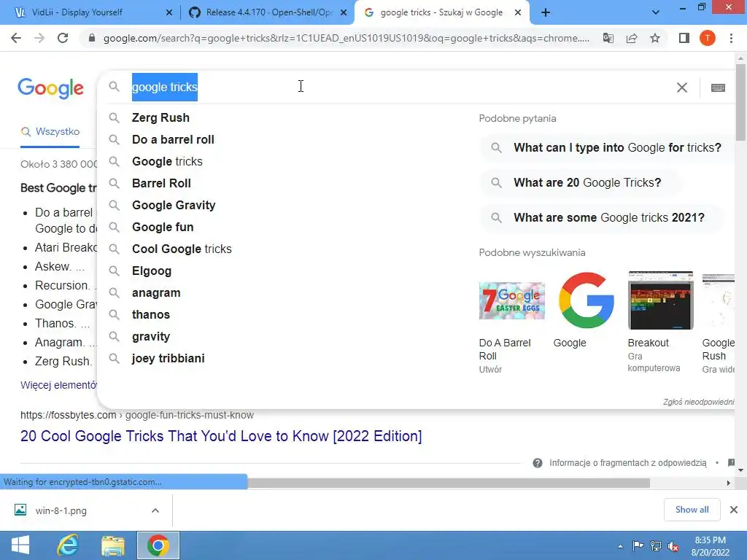Switch to the Open-Shell release tab

click(267, 12)
